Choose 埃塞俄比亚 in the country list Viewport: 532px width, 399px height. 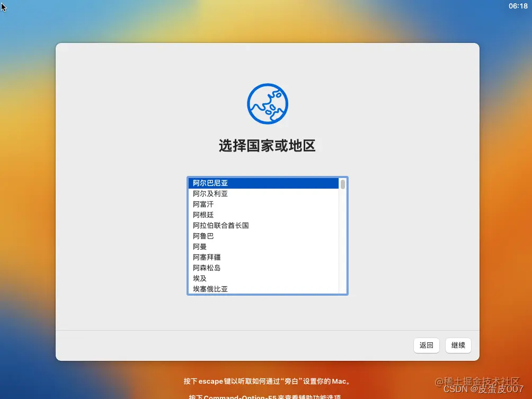point(263,289)
